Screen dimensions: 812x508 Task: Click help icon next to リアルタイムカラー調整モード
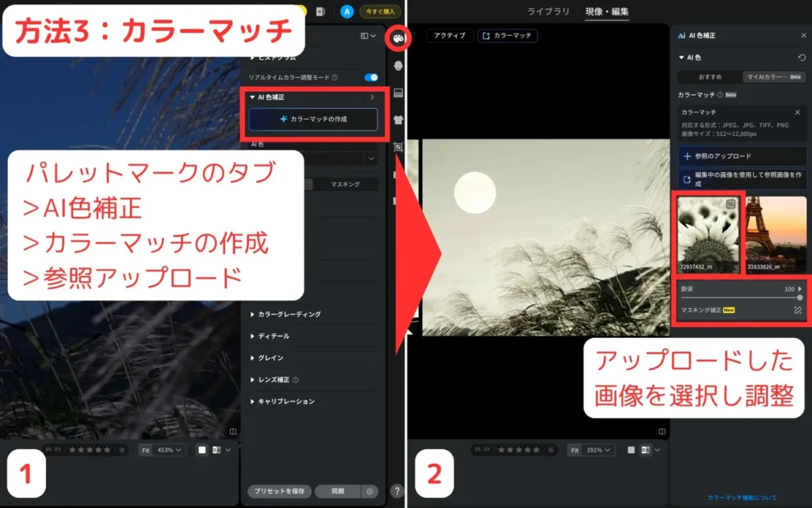tap(334, 77)
